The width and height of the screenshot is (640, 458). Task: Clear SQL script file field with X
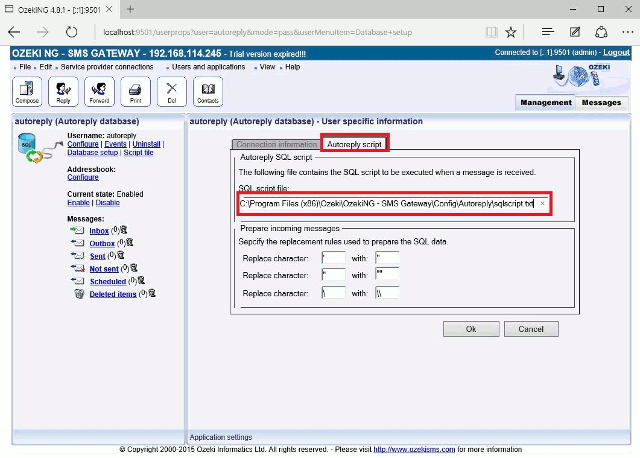point(542,203)
